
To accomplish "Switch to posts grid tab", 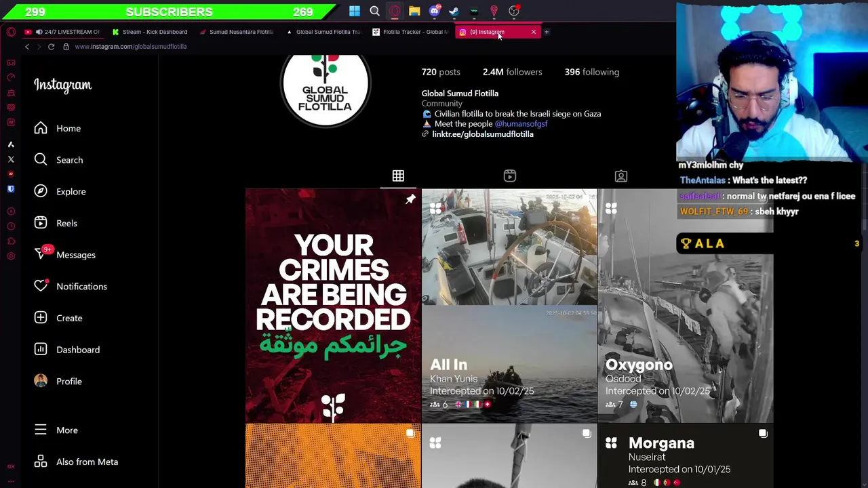I will tap(398, 176).
